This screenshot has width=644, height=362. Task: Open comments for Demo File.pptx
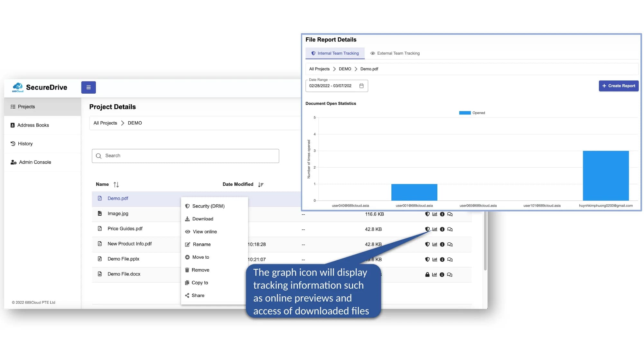click(450, 259)
